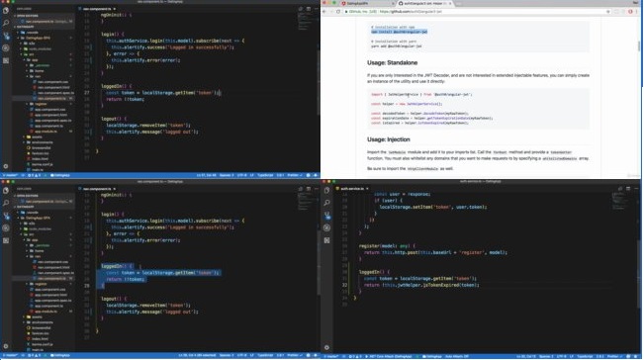Open Search in the lower nav.component.ts window
The height and width of the screenshot is (360, 644).
coord(6,203)
